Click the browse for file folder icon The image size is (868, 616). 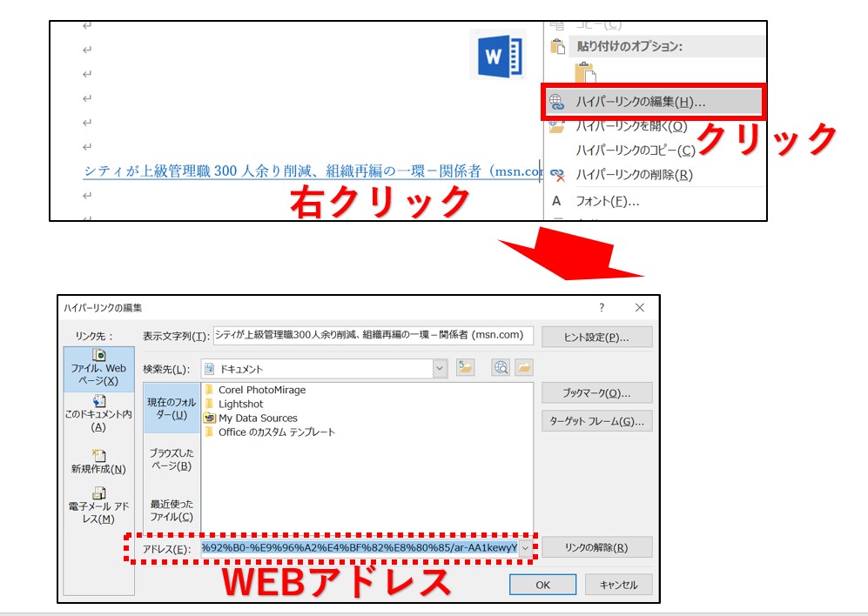click(524, 367)
